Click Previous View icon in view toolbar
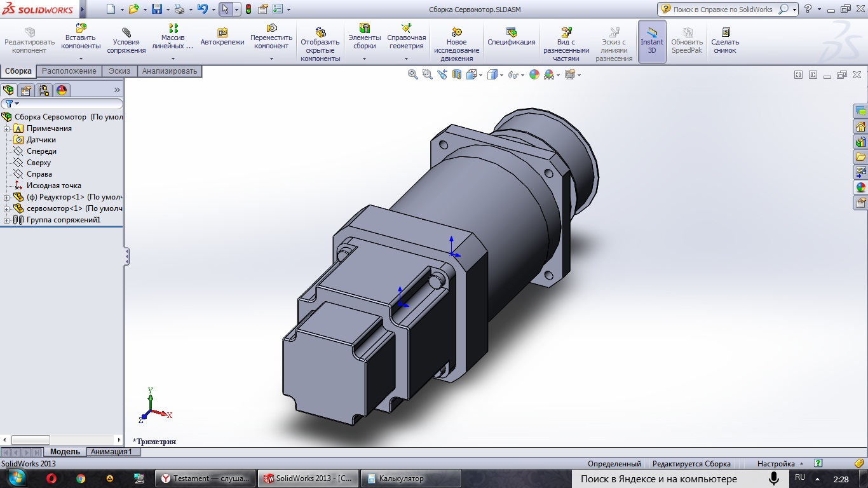The width and height of the screenshot is (868, 488). [442, 74]
